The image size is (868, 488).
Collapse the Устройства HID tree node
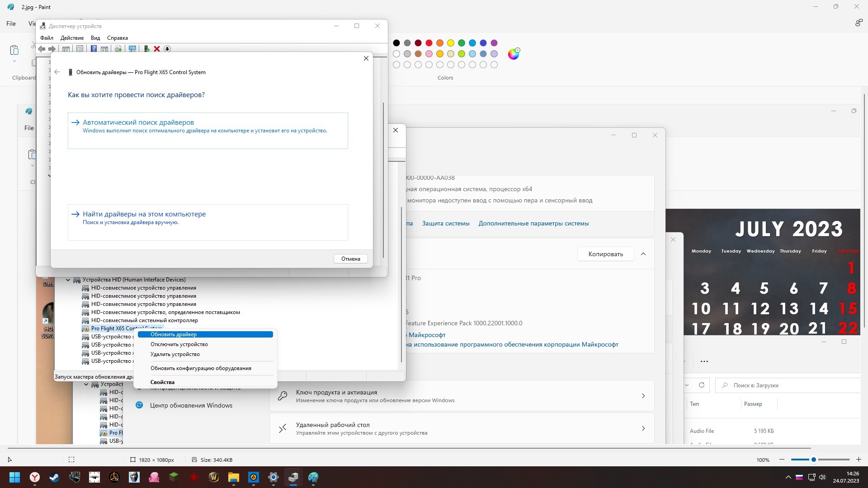tap(68, 280)
